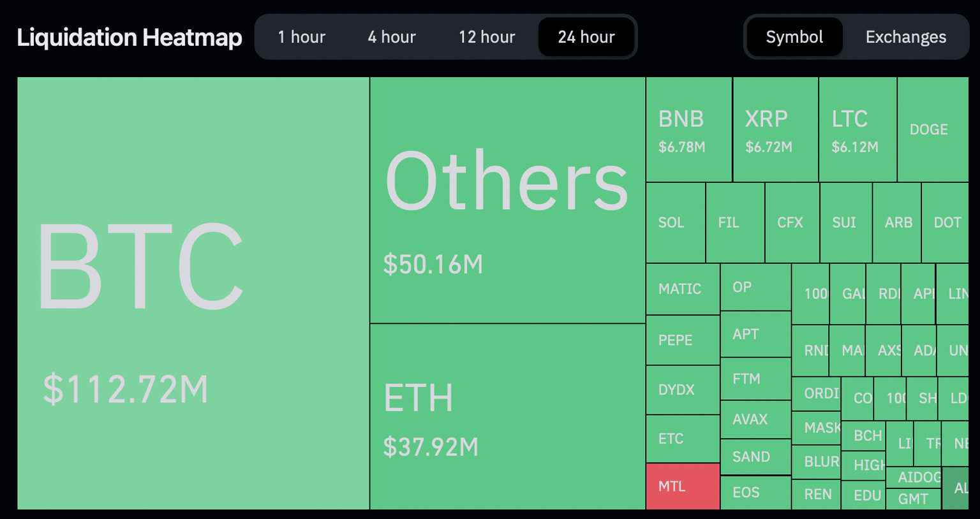Switch grouping to Exchanges view
Screen dimensions: 980x519
tap(905, 37)
